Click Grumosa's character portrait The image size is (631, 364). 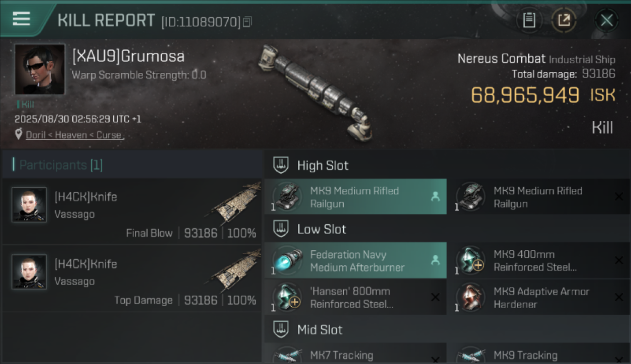[x=39, y=69]
